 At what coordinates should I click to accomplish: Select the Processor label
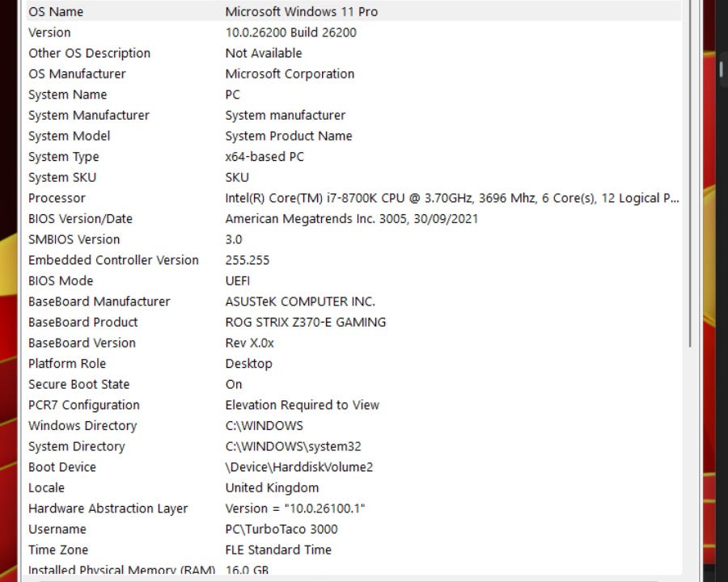click(x=57, y=198)
